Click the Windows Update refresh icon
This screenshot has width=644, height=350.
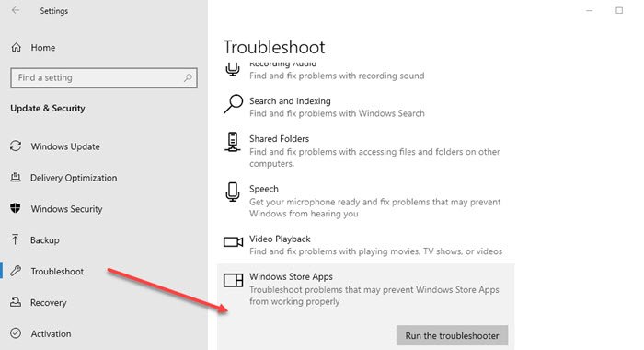point(16,146)
